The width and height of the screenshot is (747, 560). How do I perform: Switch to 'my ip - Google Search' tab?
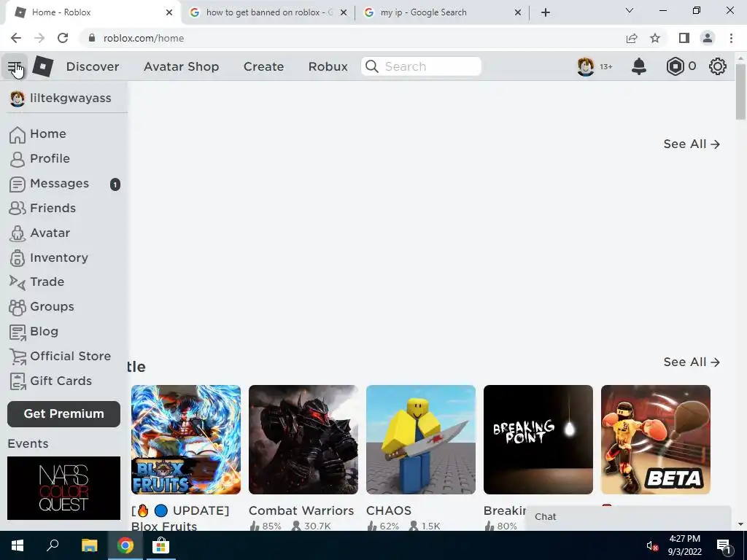click(443, 12)
